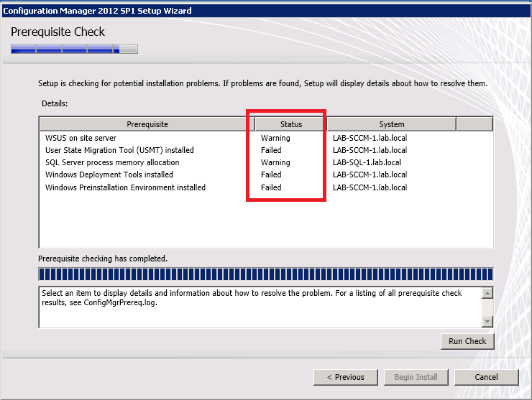Click the prerequisite check progress bar
The height and width of the screenshot is (400, 532).
[x=266, y=274]
